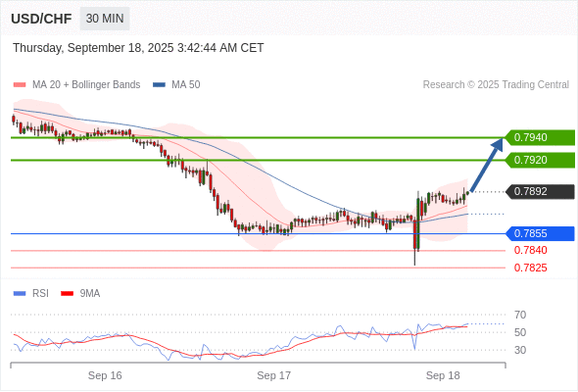
Task: Click the Sep 17 date axis label
Action: tap(274, 375)
